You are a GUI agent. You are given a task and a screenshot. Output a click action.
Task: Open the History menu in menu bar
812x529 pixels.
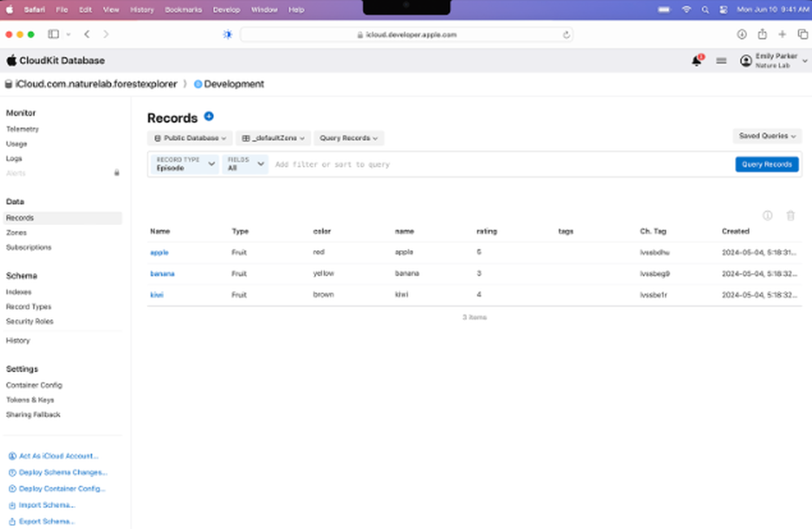(141, 9)
